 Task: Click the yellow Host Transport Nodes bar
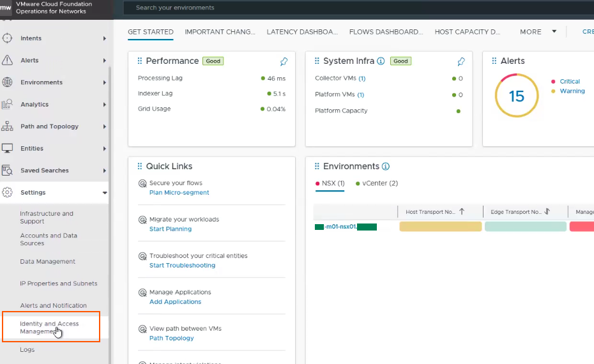pyautogui.click(x=441, y=227)
